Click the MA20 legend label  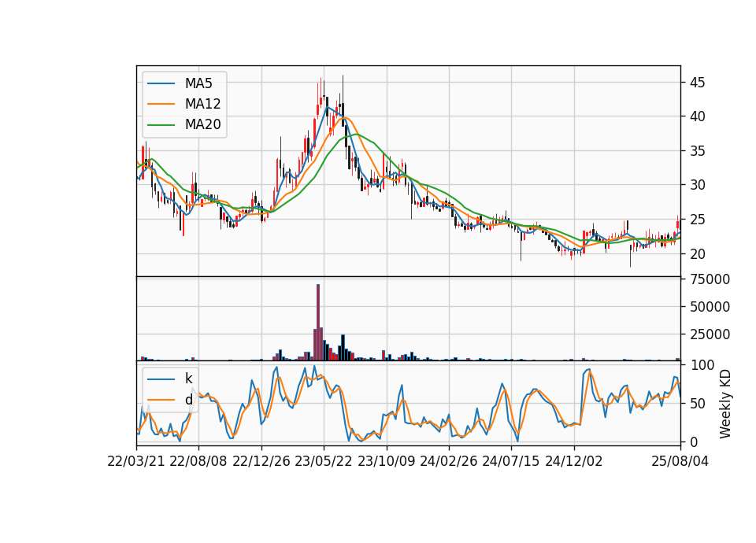pyautogui.click(x=202, y=124)
